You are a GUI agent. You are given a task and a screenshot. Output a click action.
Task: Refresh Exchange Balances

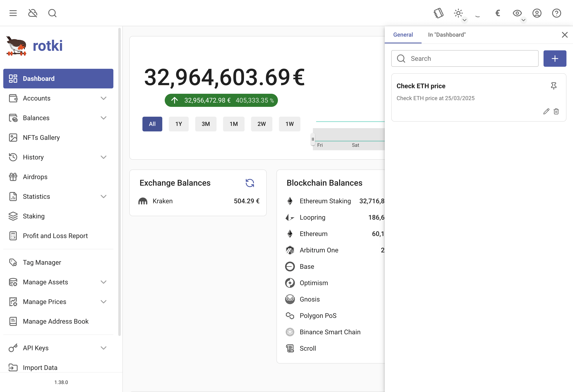coord(250,183)
